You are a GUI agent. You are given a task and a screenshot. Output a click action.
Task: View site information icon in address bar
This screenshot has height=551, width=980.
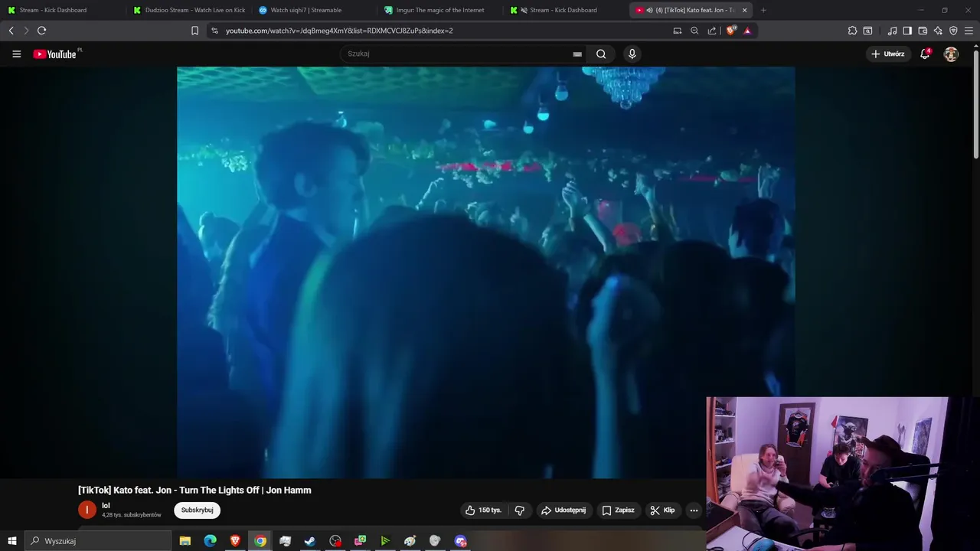click(x=214, y=31)
